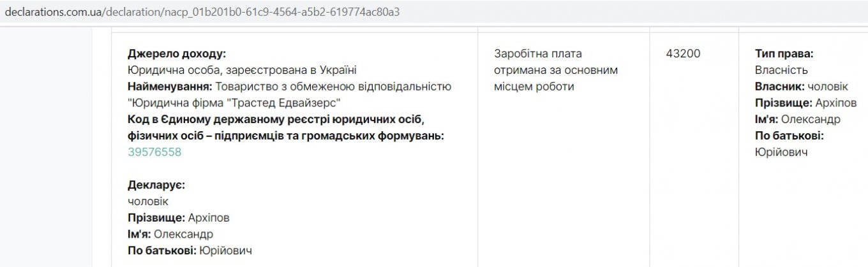Click the 'Найменування:' label
This screenshot has height=267, width=868.
click(x=171, y=86)
